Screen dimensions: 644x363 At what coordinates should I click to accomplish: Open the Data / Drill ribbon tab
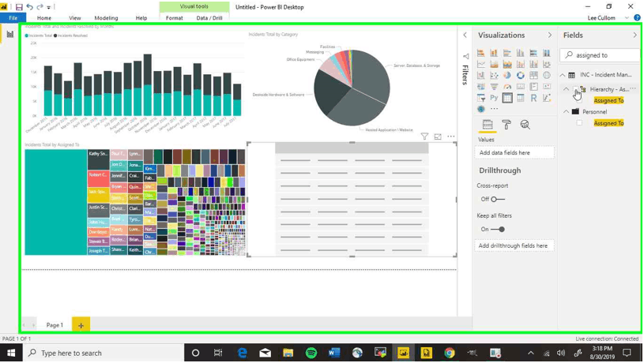pyautogui.click(x=209, y=18)
